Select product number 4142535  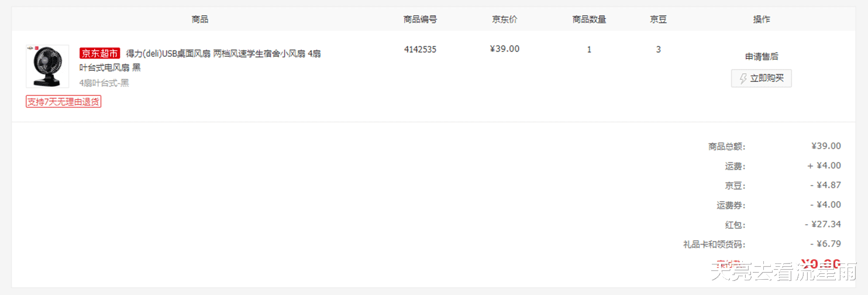[x=420, y=49]
